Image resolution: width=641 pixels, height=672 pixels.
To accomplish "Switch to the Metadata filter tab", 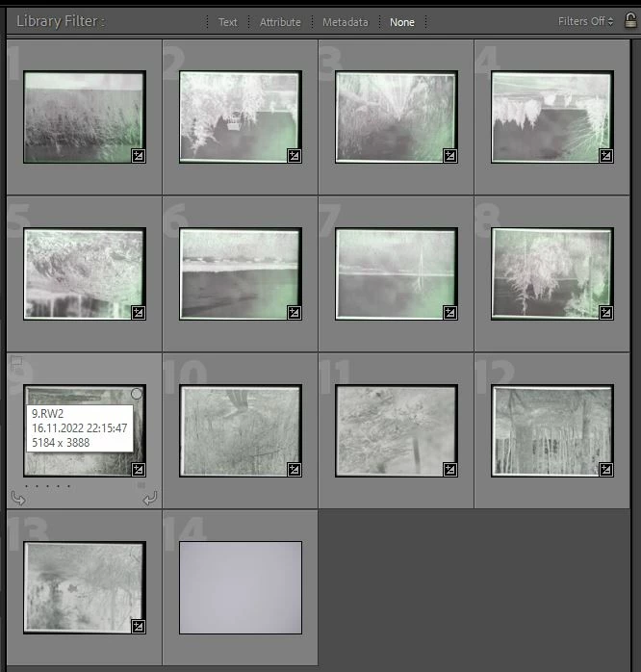I will [346, 22].
